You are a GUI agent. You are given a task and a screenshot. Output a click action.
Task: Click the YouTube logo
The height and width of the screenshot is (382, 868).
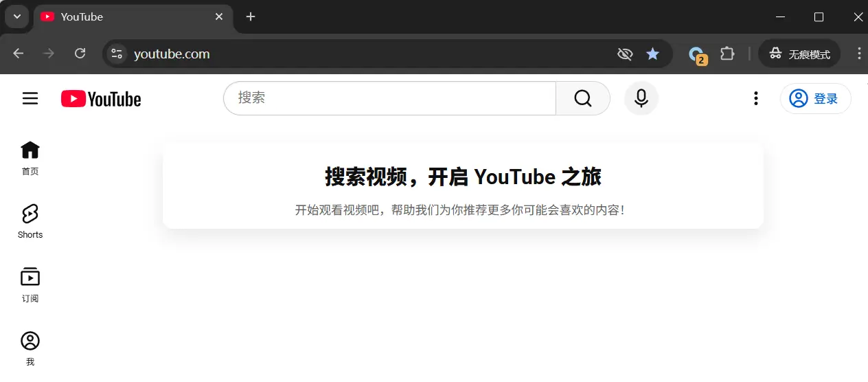[101, 99]
